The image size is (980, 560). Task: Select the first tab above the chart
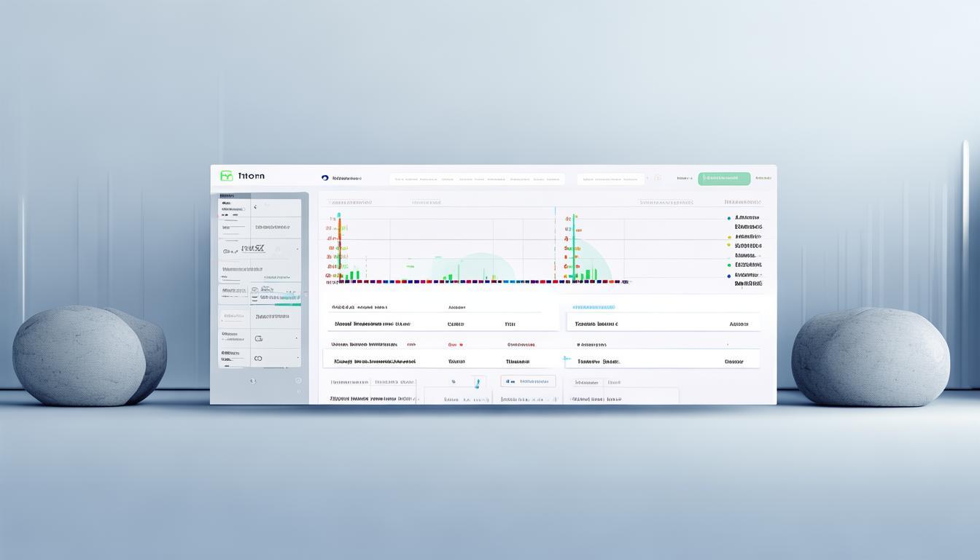coord(350,203)
